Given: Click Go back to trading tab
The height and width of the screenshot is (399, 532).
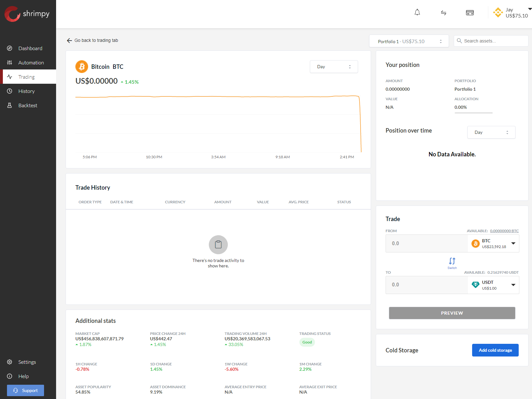Looking at the screenshot, I should (96, 40).
